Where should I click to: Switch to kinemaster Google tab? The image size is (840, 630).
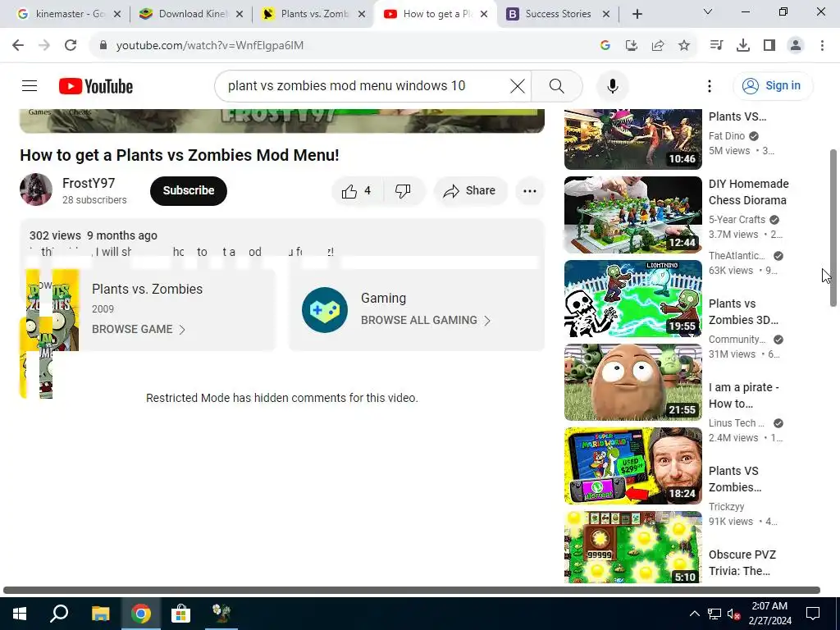point(68,14)
